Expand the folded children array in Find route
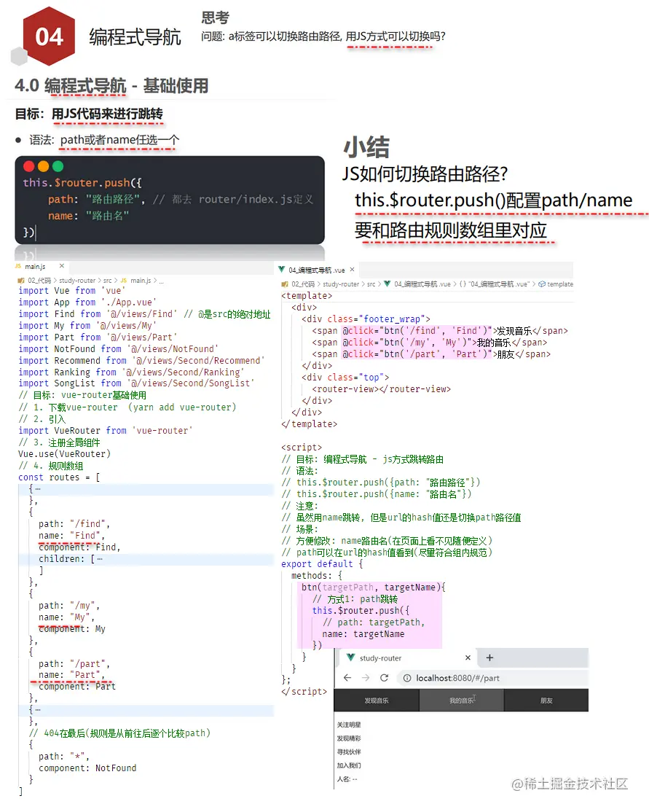The width and height of the screenshot is (649, 812). click(99, 559)
